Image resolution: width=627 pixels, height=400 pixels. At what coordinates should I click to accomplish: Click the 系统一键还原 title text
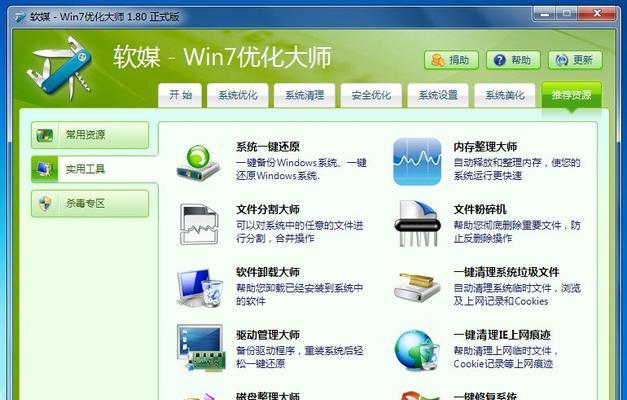click(268, 147)
